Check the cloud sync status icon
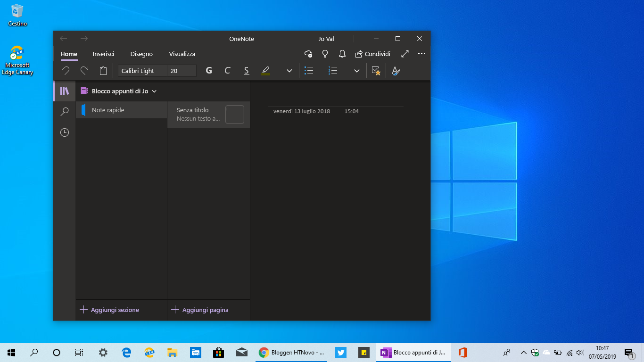 click(x=308, y=54)
